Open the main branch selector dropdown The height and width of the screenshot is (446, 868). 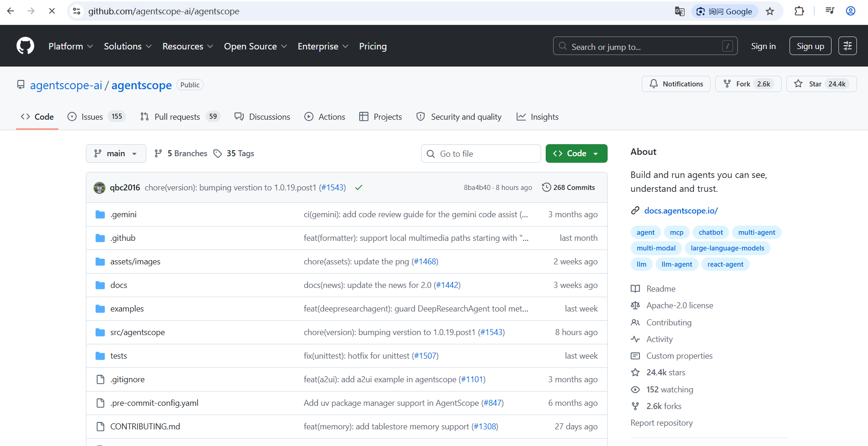click(116, 153)
